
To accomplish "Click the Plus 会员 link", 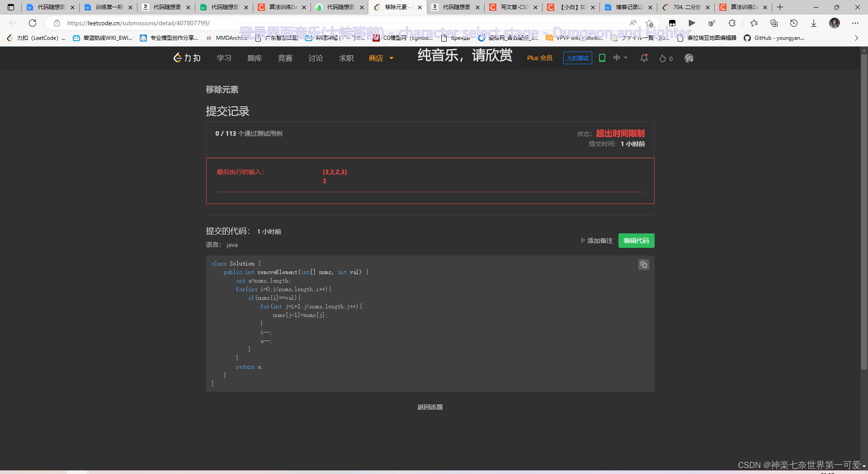I will pyautogui.click(x=540, y=58).
